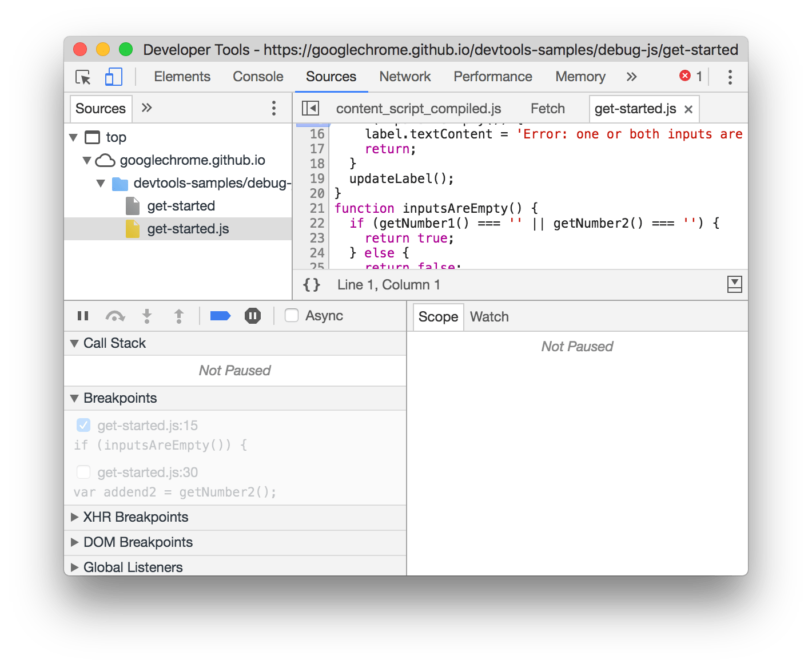Collapse the Breakpoints section

74,398
